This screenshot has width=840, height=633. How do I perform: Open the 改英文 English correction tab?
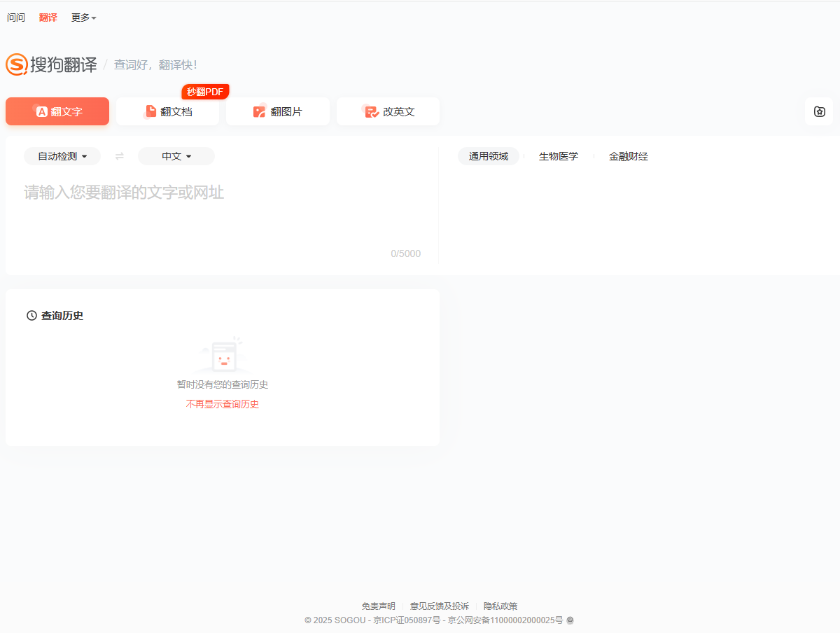[388, 111]
